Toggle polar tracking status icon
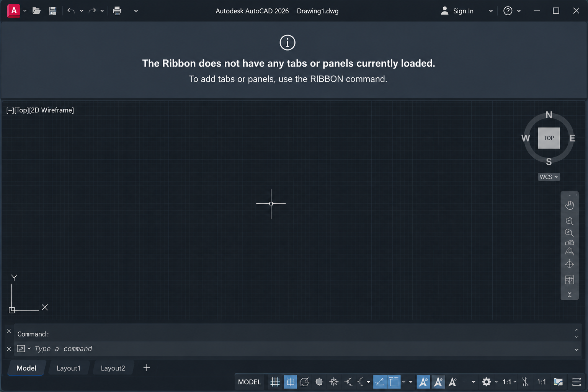The image size is (588, 392). point(348,382)
